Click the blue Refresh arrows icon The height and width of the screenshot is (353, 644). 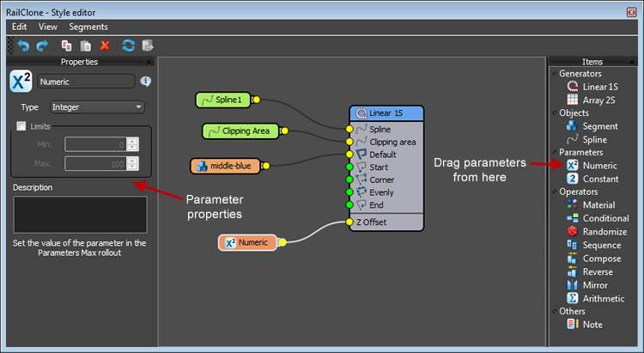129,46
